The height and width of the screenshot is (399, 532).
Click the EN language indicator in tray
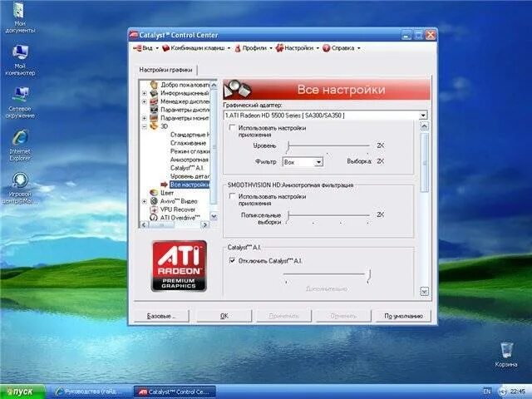487,392
